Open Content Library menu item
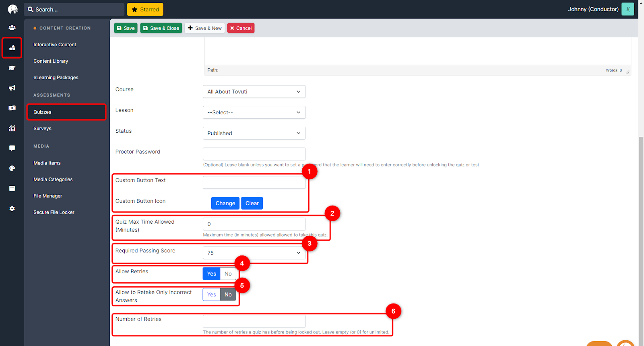 (x=51, y=61)
